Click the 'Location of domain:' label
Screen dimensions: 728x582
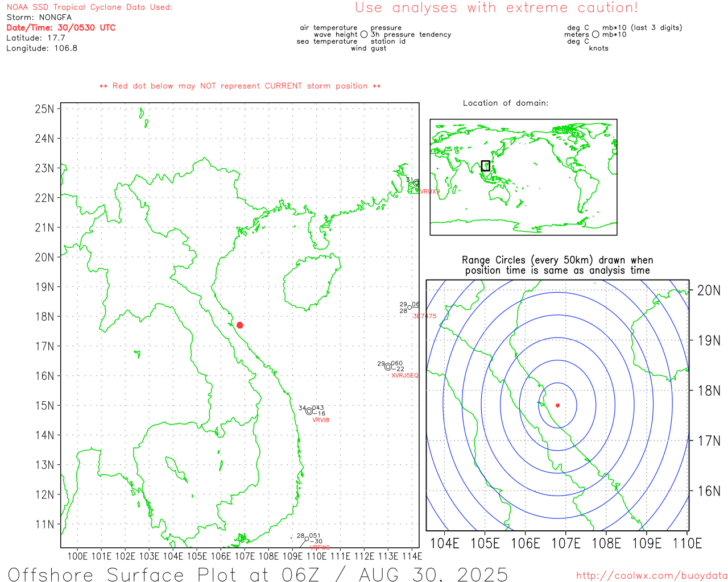506,103
